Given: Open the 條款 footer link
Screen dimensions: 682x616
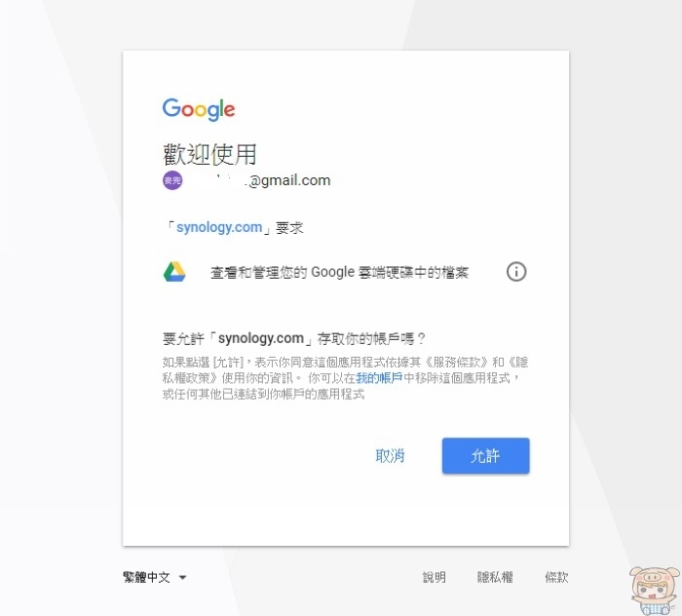Looking at the screenshot, I should 556,578.
